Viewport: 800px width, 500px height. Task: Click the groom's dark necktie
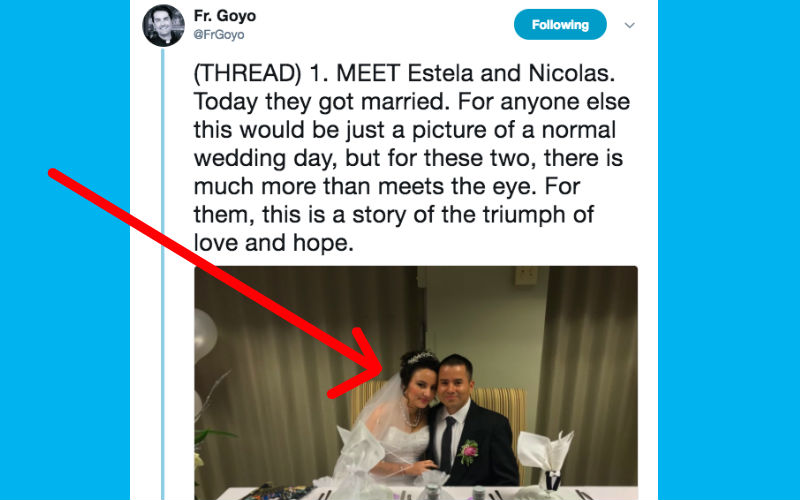click(x=449, y=442)
